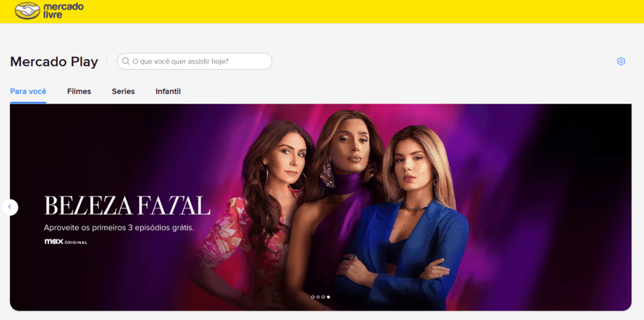Select the fourth filled carousel dot

328,297
